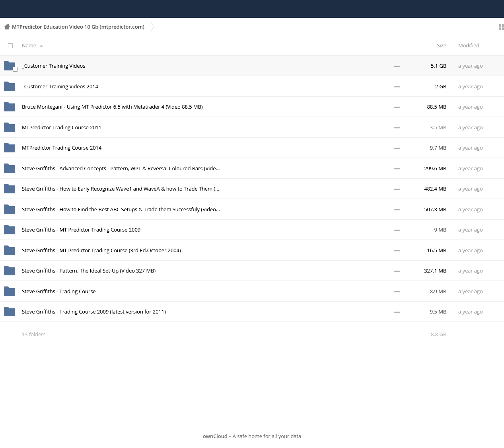
Task: Click the 327.1 MB size value
Action: click(435, 271)
